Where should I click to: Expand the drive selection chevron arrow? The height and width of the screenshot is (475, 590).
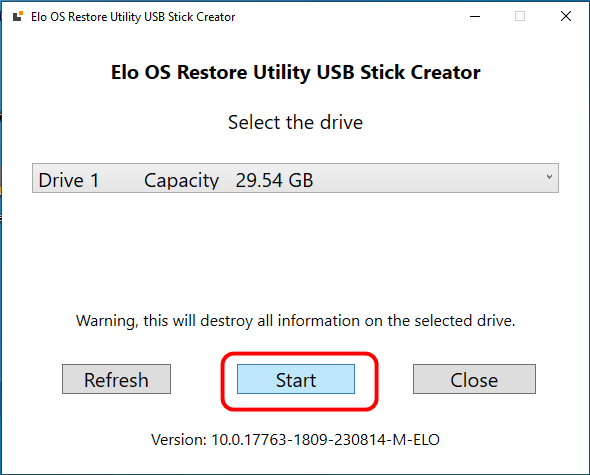549,177
